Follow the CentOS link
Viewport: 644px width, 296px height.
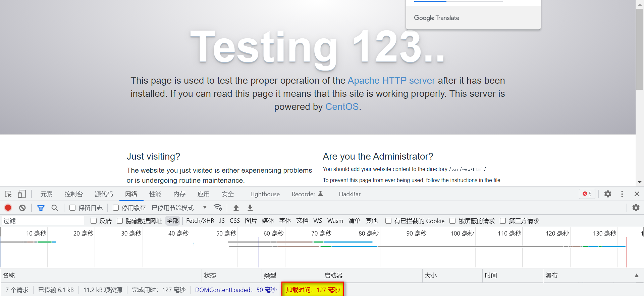(342, 107)
